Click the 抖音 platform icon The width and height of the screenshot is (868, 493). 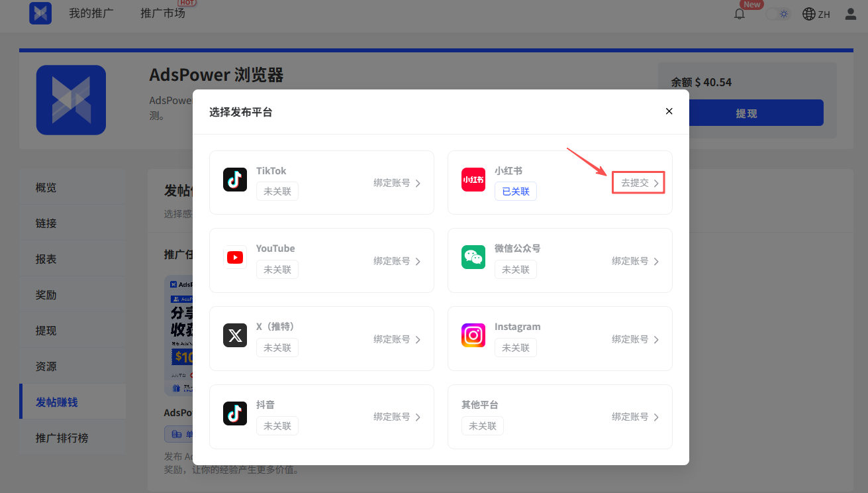tap(235, 413)
